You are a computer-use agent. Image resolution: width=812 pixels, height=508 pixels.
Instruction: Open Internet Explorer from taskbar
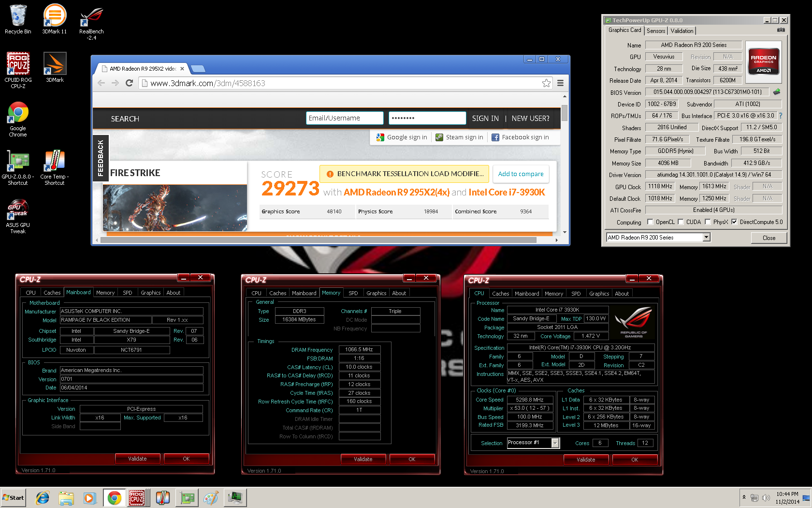pyautogui.click(x=43, y=498)
